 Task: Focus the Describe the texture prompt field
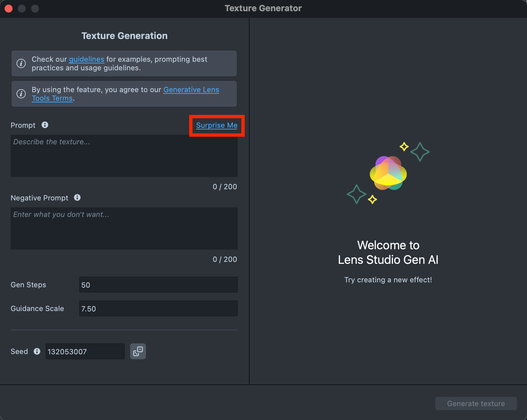pos(124,156)
